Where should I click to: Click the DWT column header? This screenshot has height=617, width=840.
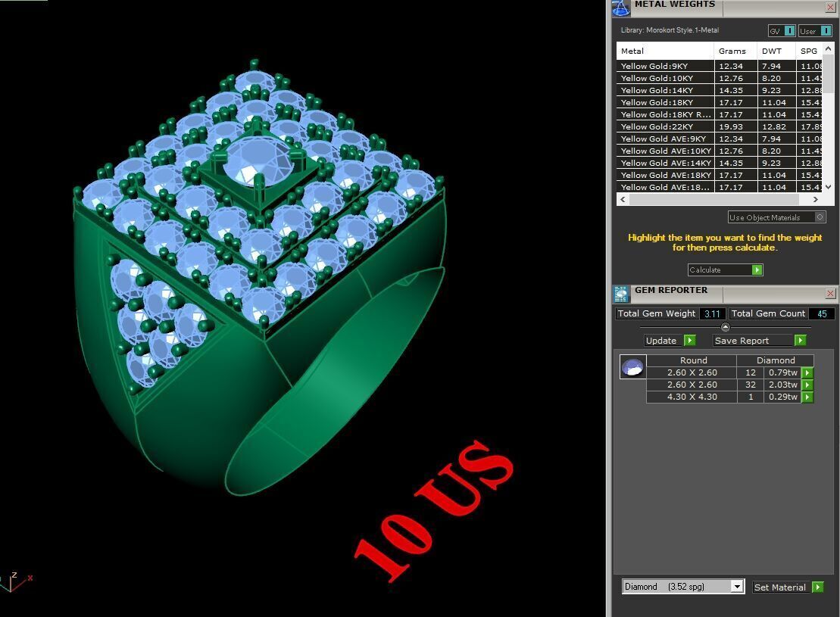coord(776,51)
